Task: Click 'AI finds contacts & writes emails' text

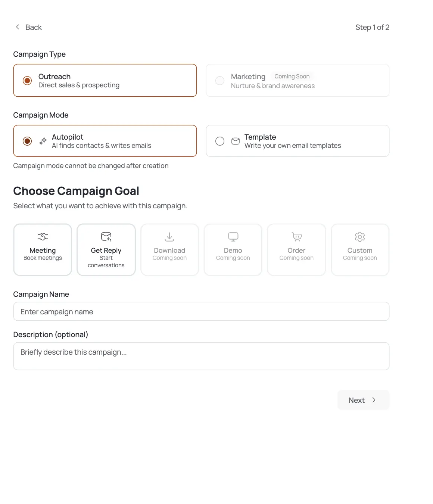Action: [x=102, y=146]
